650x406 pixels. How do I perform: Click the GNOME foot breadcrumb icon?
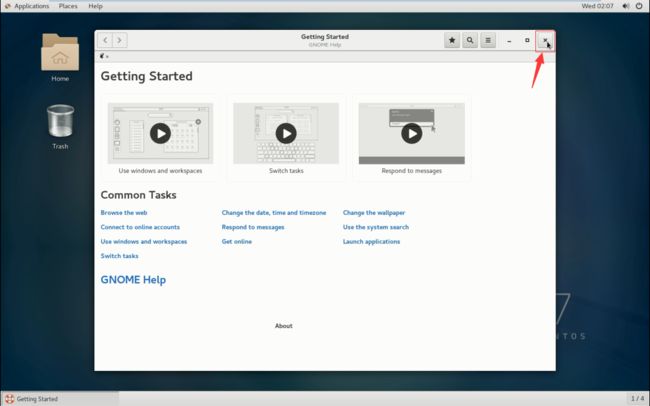(102, 56)
